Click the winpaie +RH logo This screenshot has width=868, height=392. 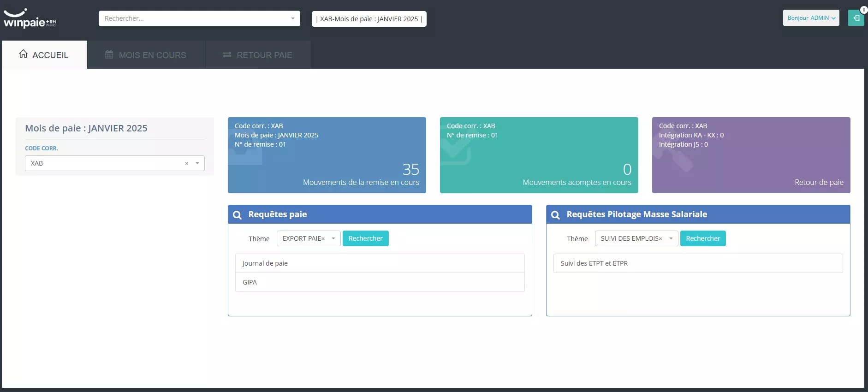[x=30, y=18]
